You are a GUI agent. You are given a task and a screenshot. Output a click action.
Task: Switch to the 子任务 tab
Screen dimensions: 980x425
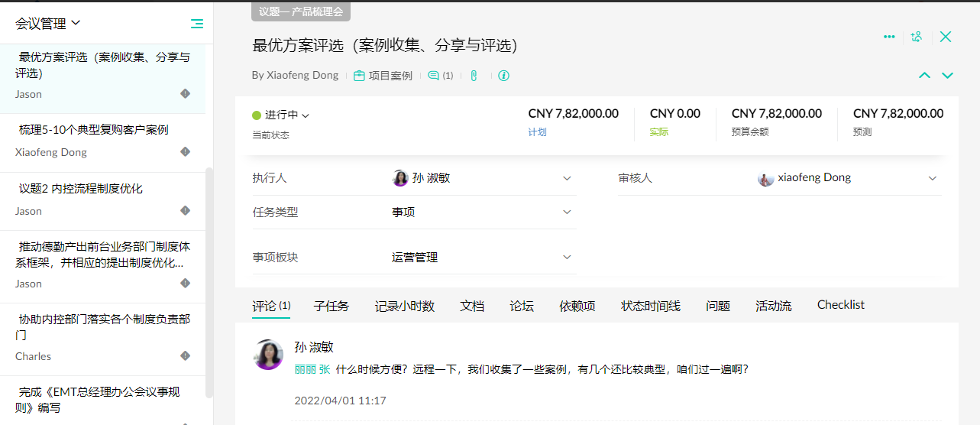[x=332, y=306]
